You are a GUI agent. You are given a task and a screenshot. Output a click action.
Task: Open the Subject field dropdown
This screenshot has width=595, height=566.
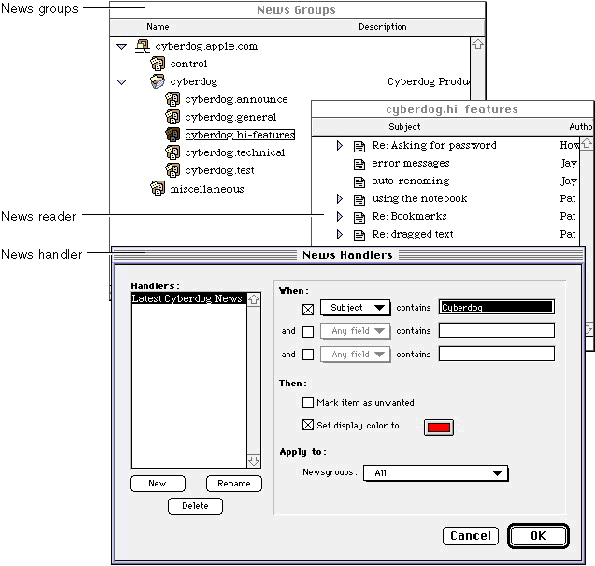pos(355,308)
